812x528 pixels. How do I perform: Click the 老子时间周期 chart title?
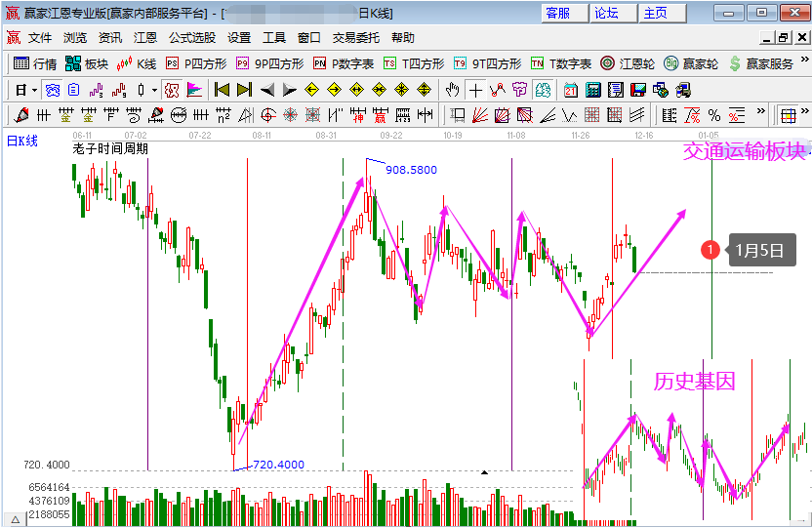pyautogui.click(x=110, y=149)
